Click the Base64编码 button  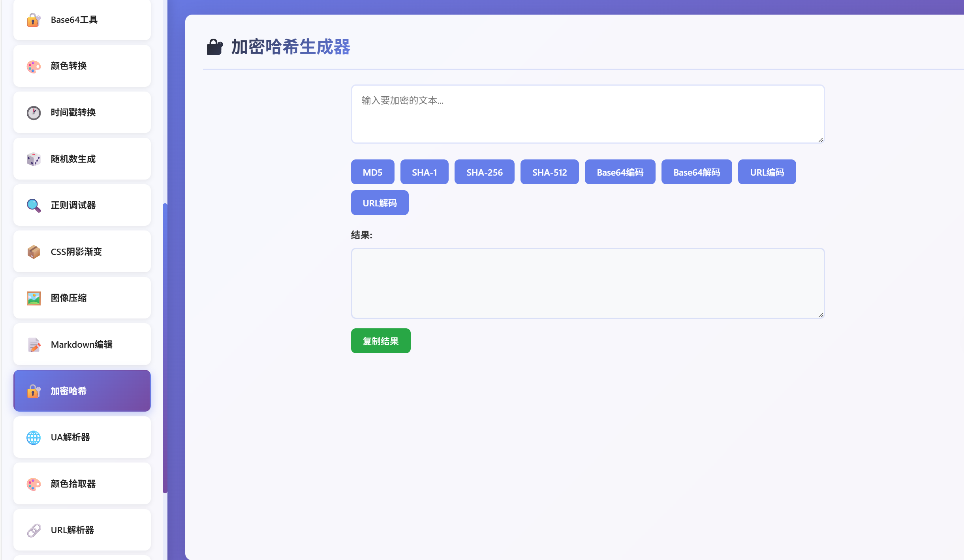(620, 172)
